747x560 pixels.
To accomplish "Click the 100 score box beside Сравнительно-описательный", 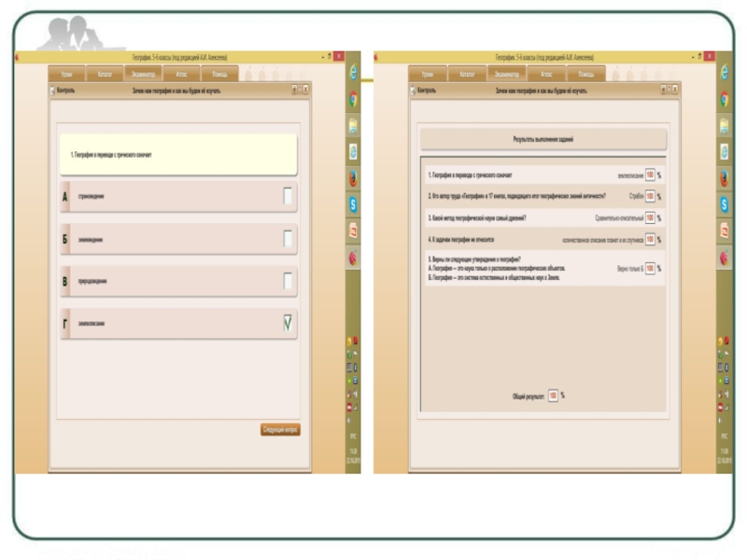I will click(x=650, y=218).
